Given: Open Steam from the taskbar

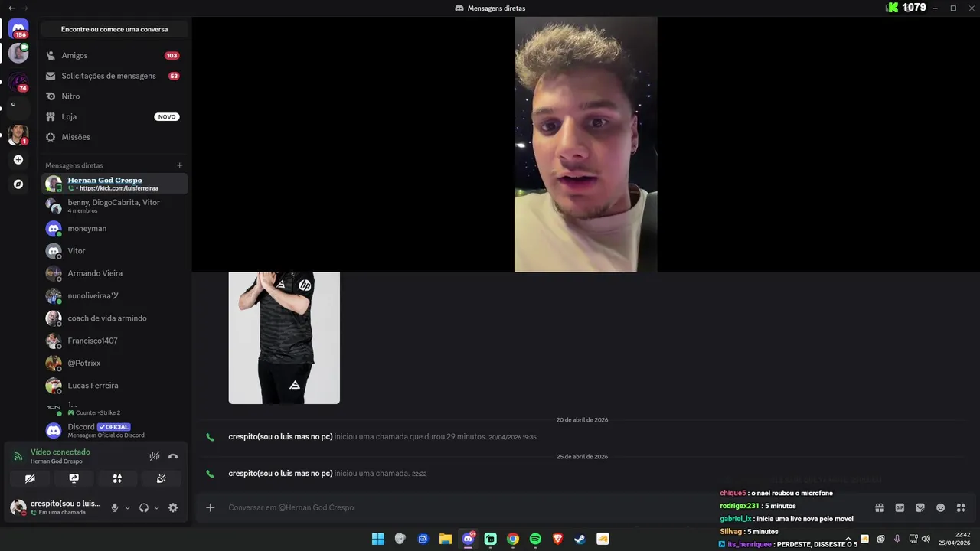Looking at the screenshot, I should [x=580, y=539].
